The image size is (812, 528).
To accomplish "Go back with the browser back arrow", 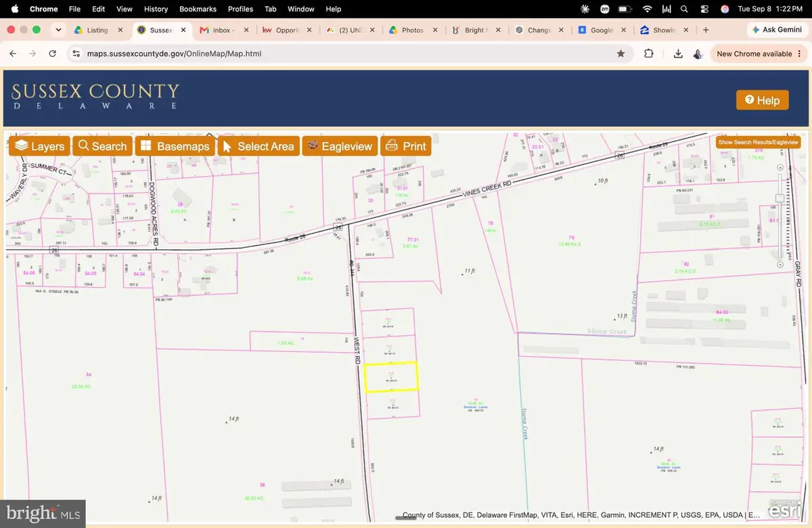I will point(13,53).
